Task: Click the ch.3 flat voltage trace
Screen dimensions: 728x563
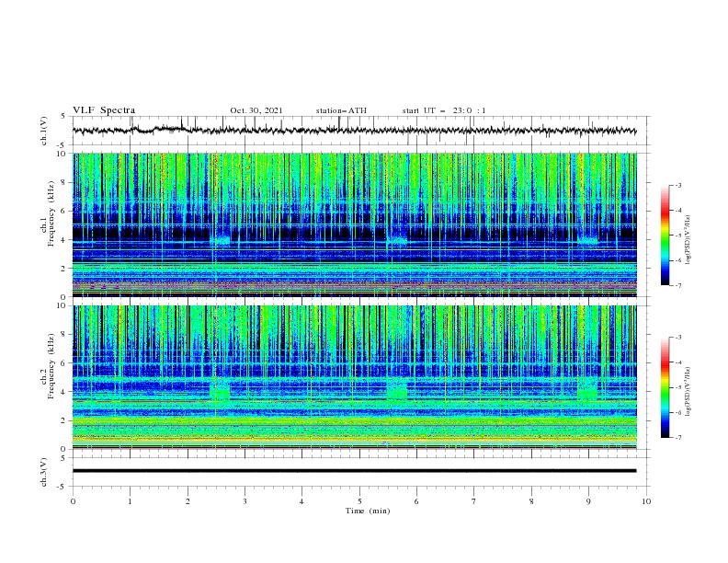Action: pos(354,471)
